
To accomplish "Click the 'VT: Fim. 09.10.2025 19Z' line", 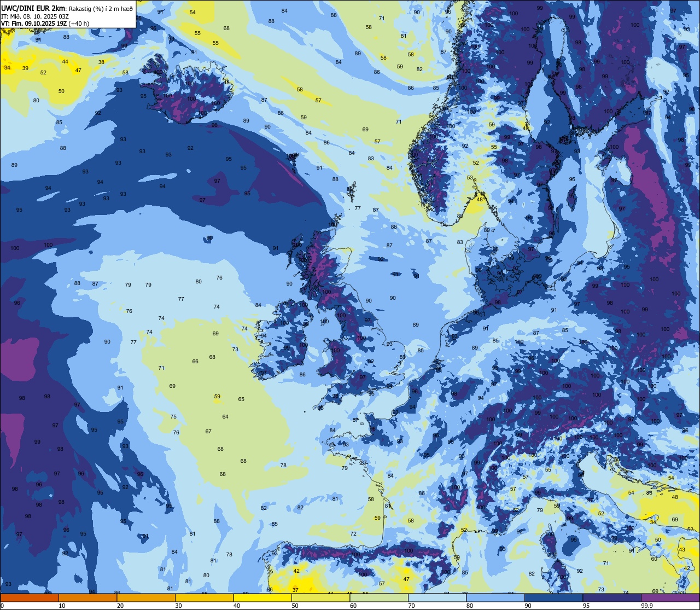I will tap(34, 24).
